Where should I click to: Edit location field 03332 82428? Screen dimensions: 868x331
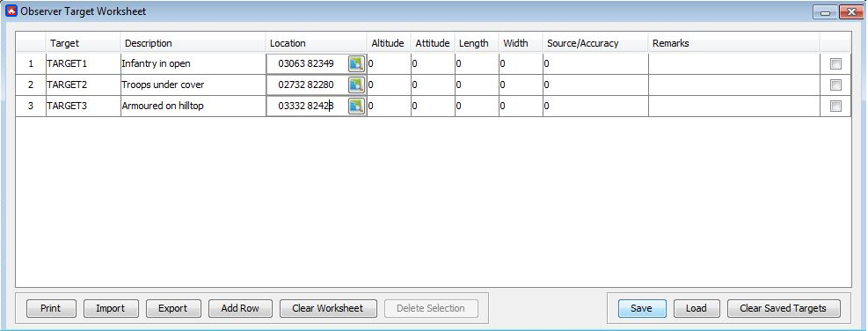[307, 106]
